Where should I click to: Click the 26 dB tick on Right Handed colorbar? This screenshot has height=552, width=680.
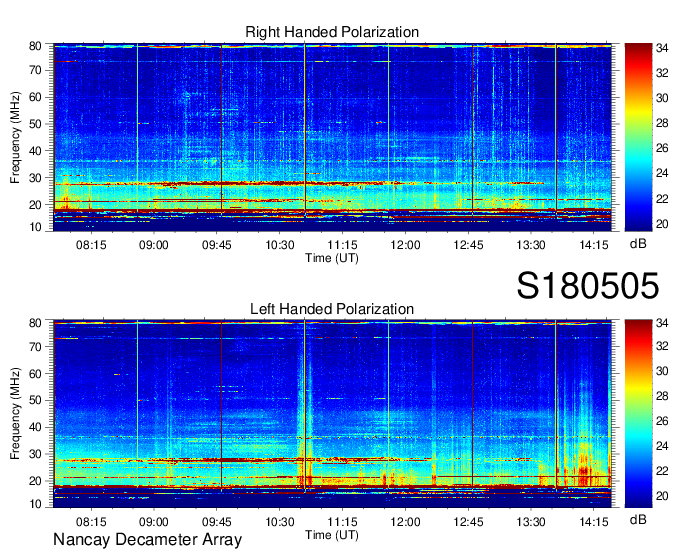pos(662,149)
